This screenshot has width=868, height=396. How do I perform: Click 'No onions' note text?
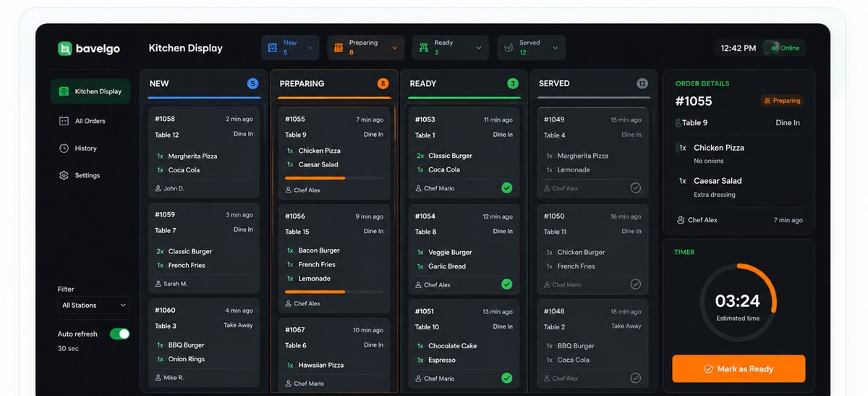coord(709,161)
